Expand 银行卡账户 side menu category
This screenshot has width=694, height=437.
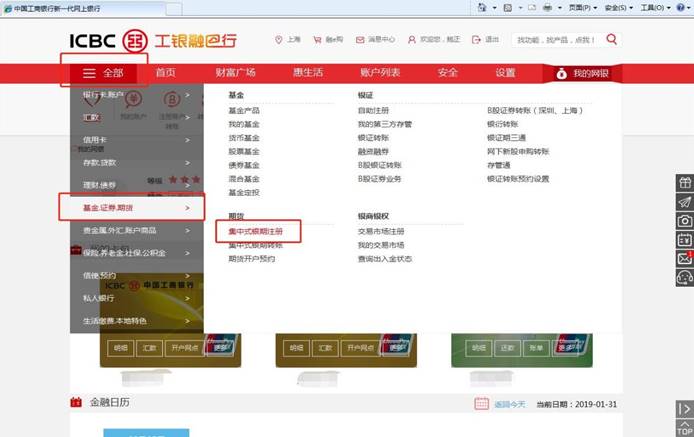click(137, 95)
